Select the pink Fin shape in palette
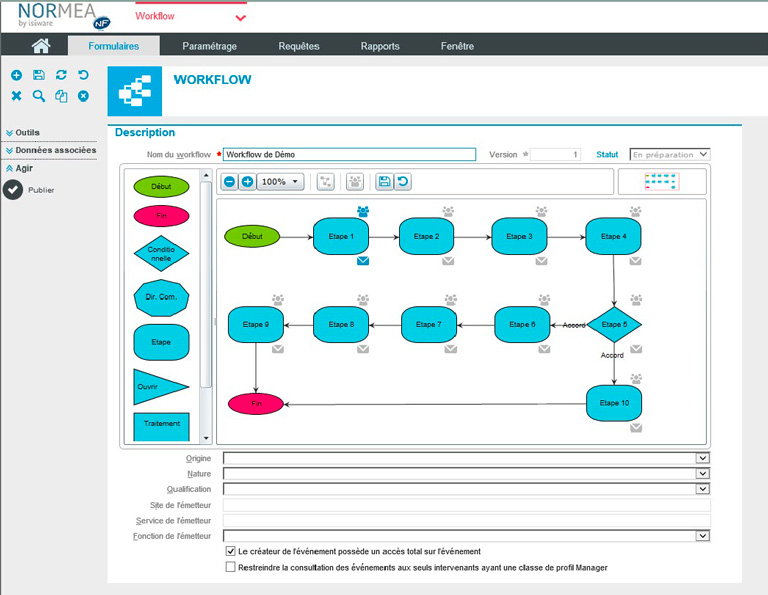This screenshot has height=595, width=768. tap(160, 215)
